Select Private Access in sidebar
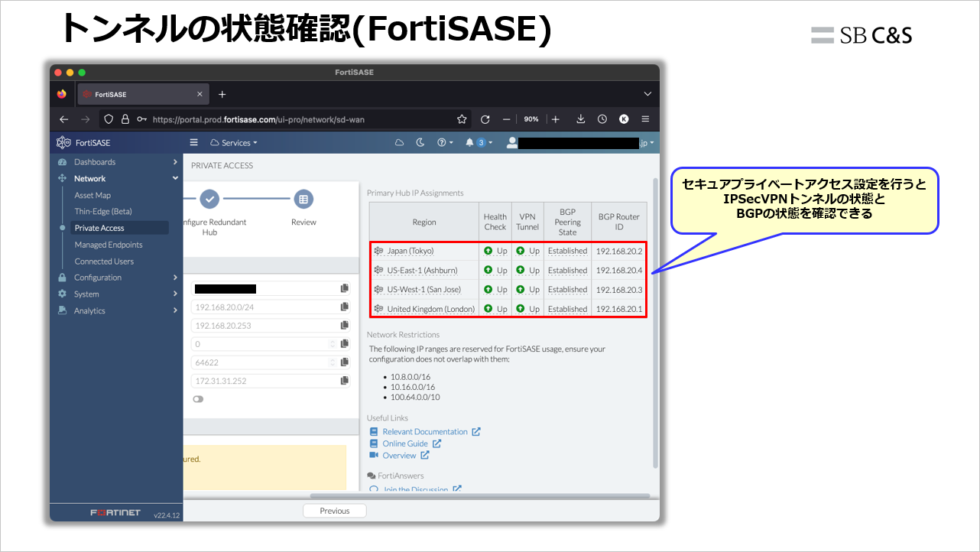980x552 pixels. tap(120, 228)
